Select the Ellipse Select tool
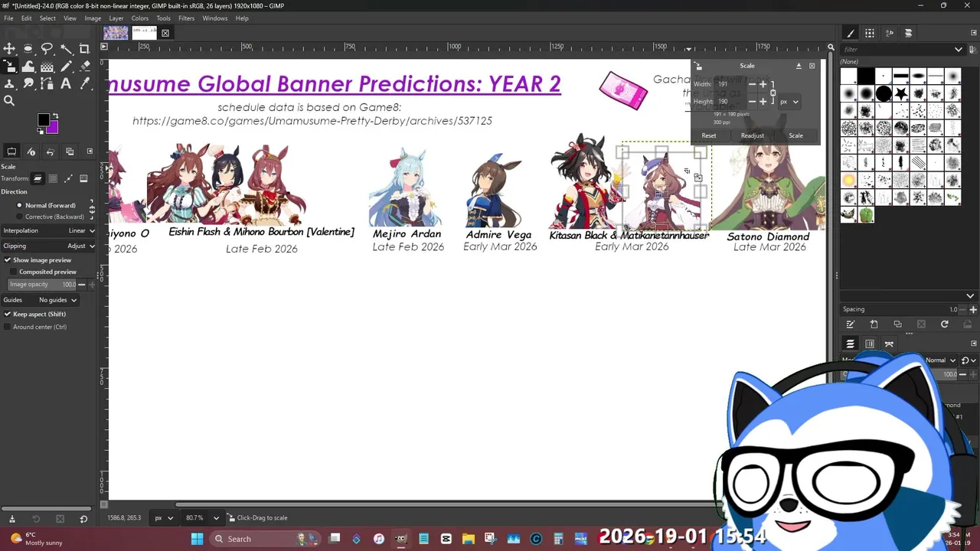 click(x=28, y=48)
